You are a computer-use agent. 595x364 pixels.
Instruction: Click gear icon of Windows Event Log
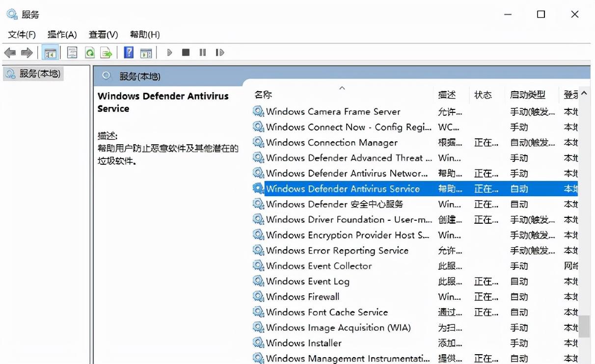coord(258,281)
